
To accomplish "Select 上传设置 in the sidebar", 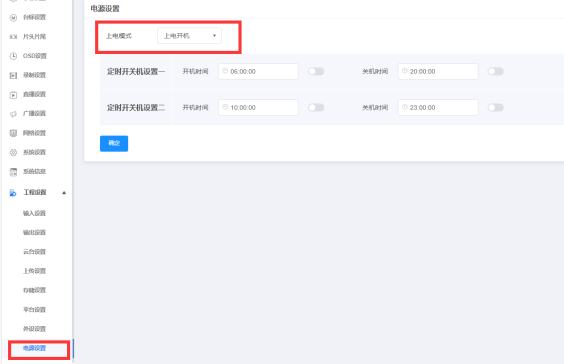I will click(x=35, y=271).
